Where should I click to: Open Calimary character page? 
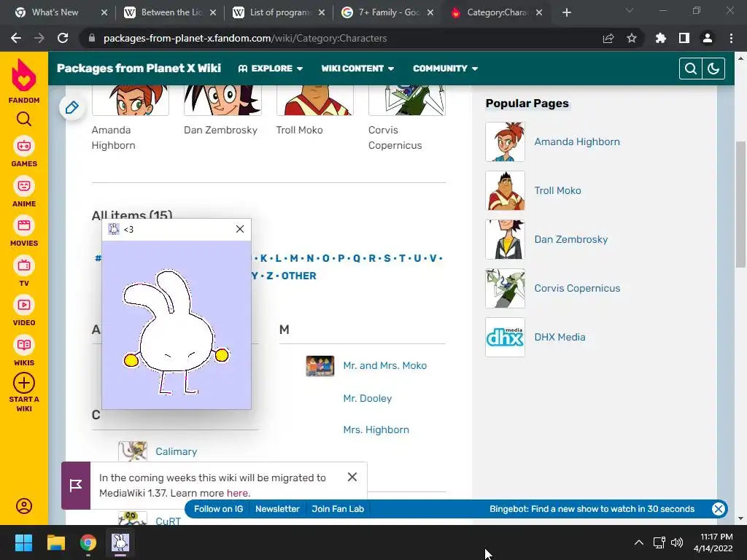(177, 451)
